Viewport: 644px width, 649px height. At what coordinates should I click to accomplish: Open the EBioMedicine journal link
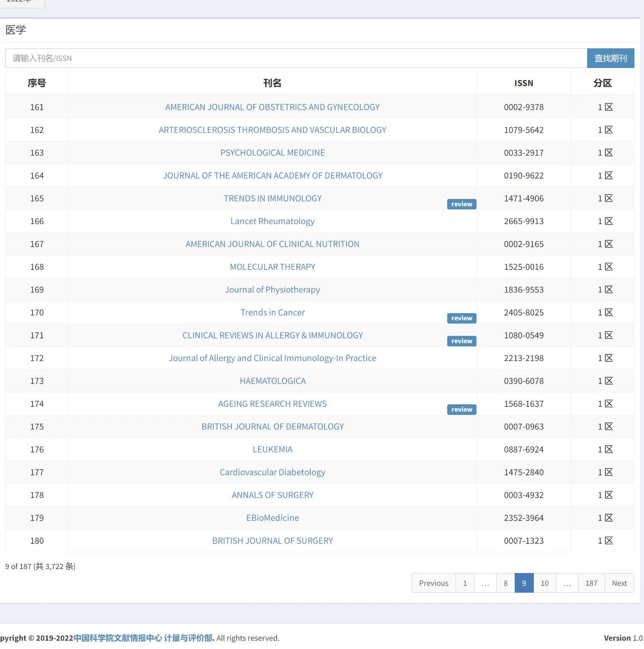click(272, 518)
